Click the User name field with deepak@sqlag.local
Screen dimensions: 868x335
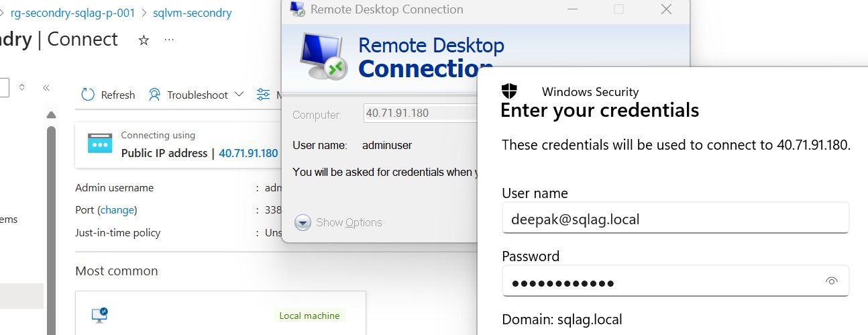[675, 218]
